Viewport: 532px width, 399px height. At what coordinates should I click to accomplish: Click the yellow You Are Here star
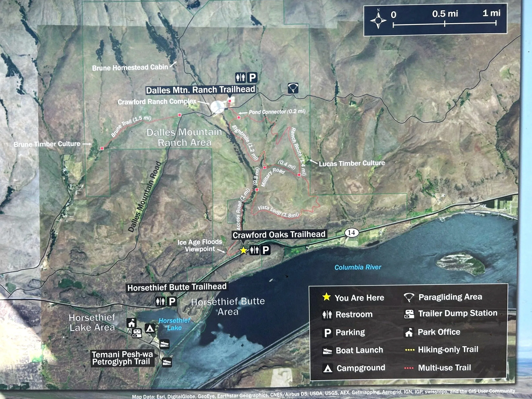point(243,251)
